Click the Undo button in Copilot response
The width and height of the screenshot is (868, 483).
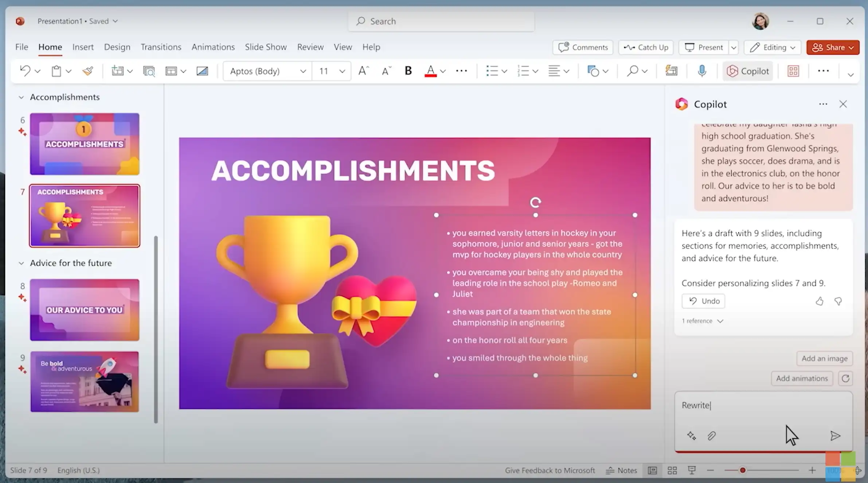703,301
